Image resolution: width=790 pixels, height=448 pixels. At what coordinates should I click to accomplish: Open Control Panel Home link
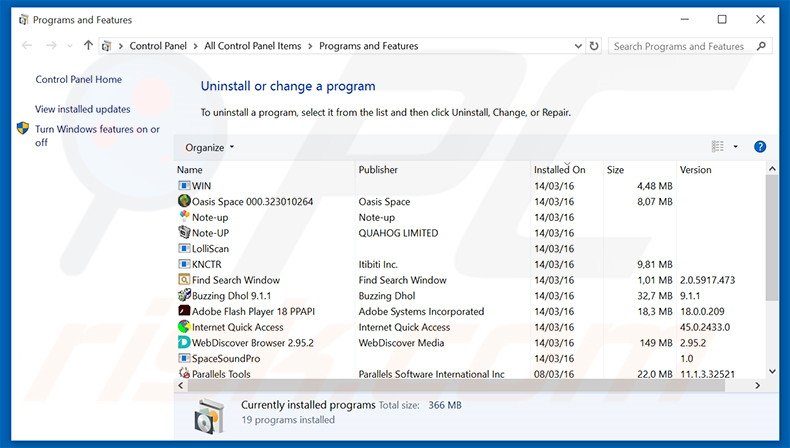pos(79,79)
